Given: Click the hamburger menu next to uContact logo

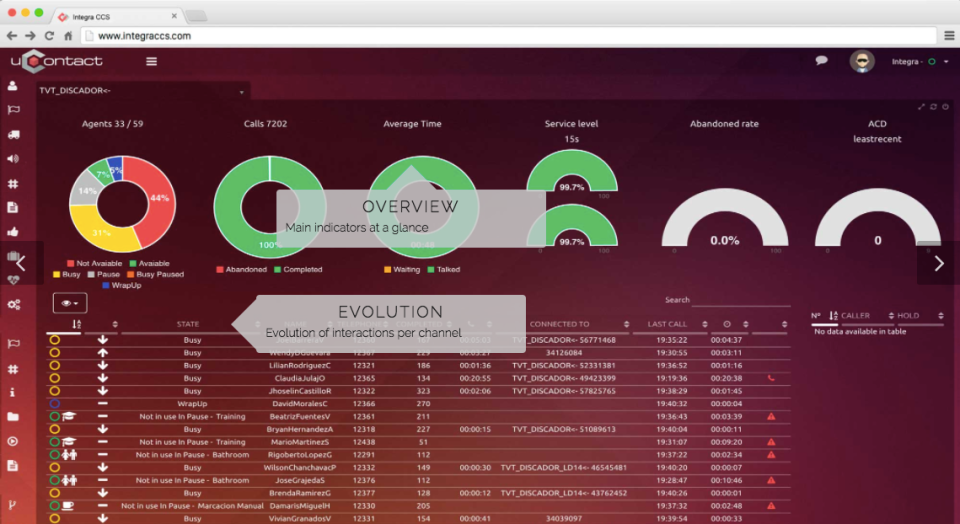Looking at the screenshot, I should point(151,61).
